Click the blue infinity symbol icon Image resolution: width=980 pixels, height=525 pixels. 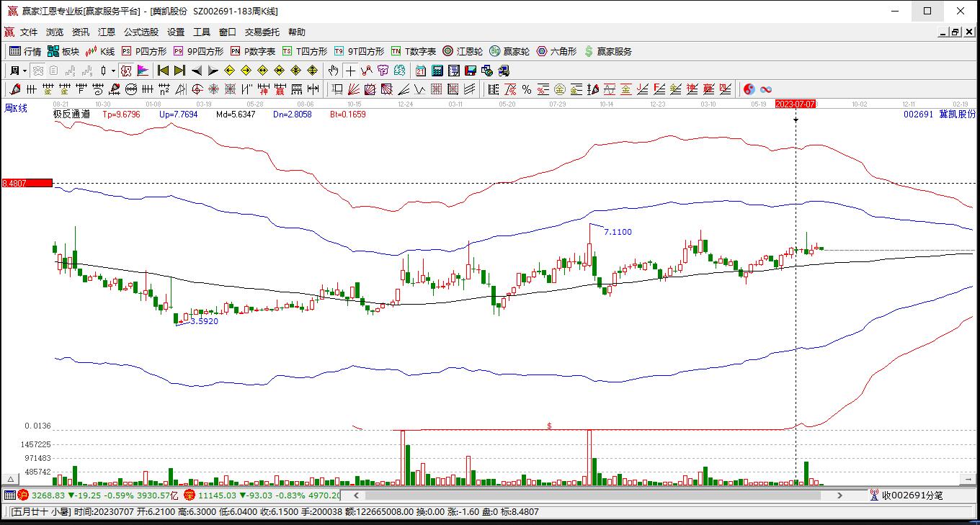(x=766, y=89)
